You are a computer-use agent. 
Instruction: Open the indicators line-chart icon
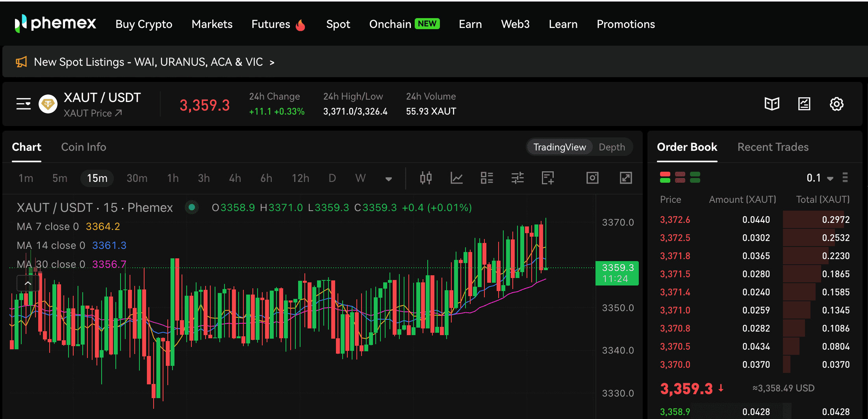coord(456,178)
